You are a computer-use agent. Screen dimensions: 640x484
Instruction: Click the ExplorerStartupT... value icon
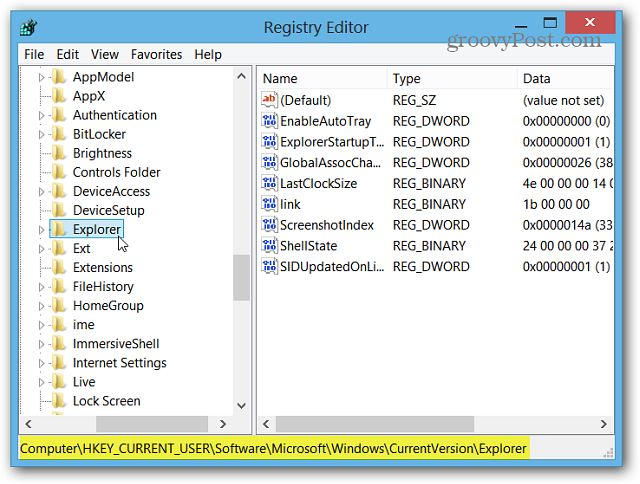click(x=269, y=142)
